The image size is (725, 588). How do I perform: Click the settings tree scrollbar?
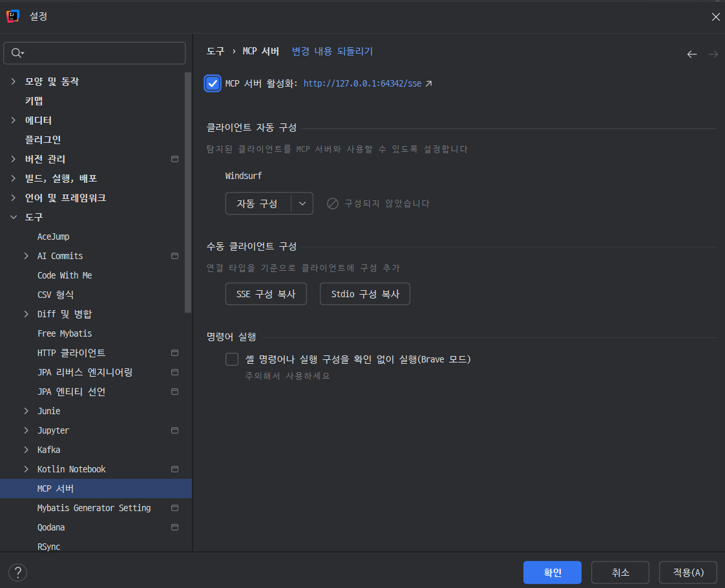188,193
